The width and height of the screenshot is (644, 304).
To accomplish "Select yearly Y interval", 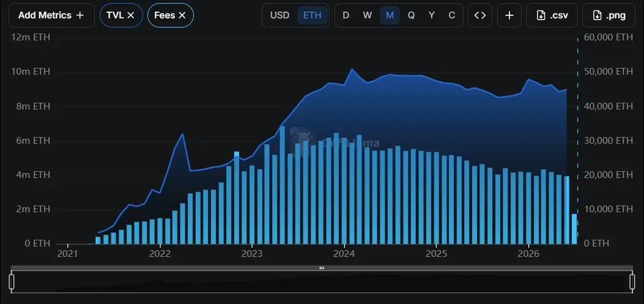I will pos(432,15).
